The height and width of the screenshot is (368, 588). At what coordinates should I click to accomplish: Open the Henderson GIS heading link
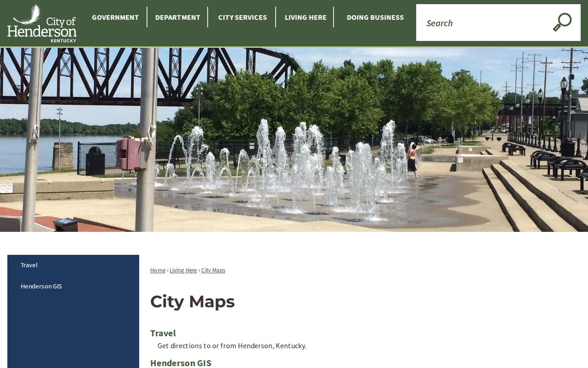coord(181,363)
